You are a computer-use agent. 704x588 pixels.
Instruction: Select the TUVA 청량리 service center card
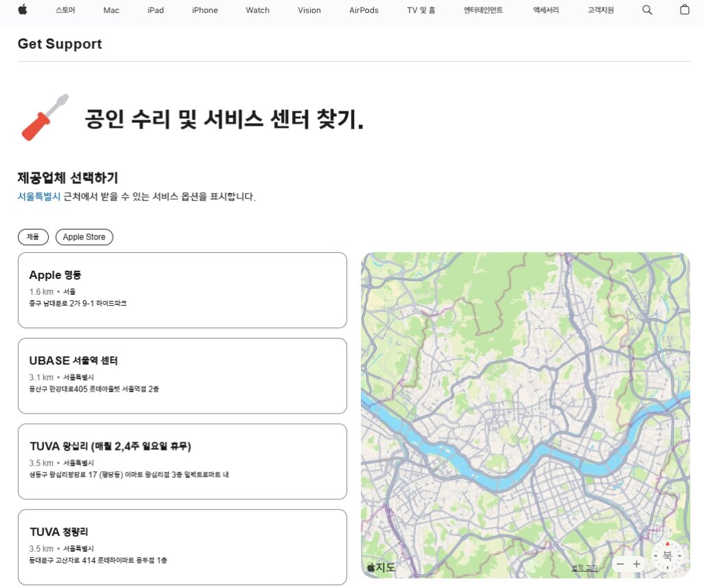[x=182, y=547]
